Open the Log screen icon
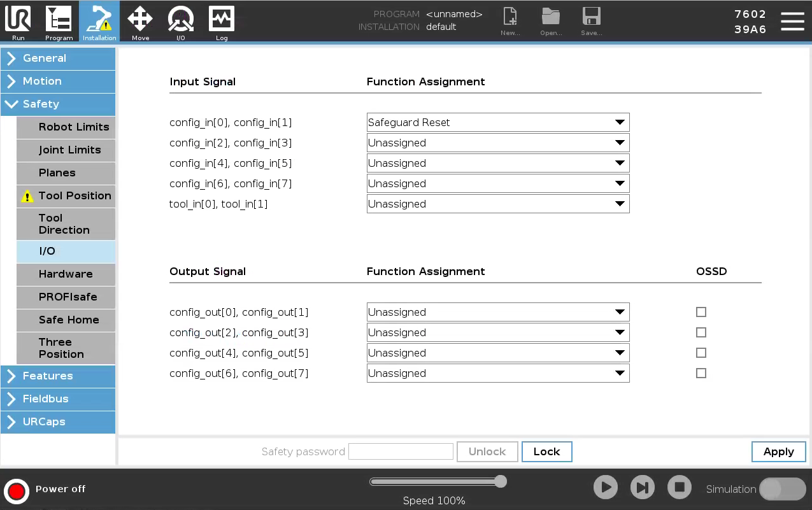 coord(221,22)
